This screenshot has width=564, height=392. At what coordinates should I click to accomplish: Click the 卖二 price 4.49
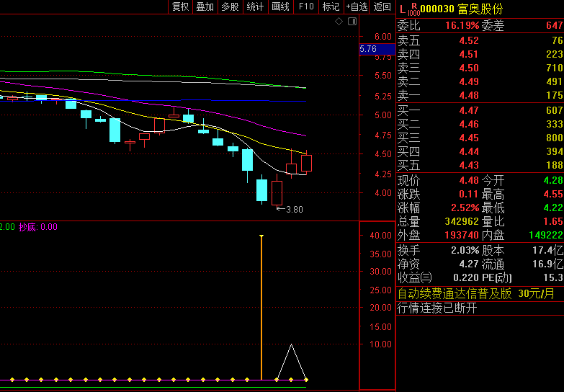pyautogui.click(x=469, y=81)
